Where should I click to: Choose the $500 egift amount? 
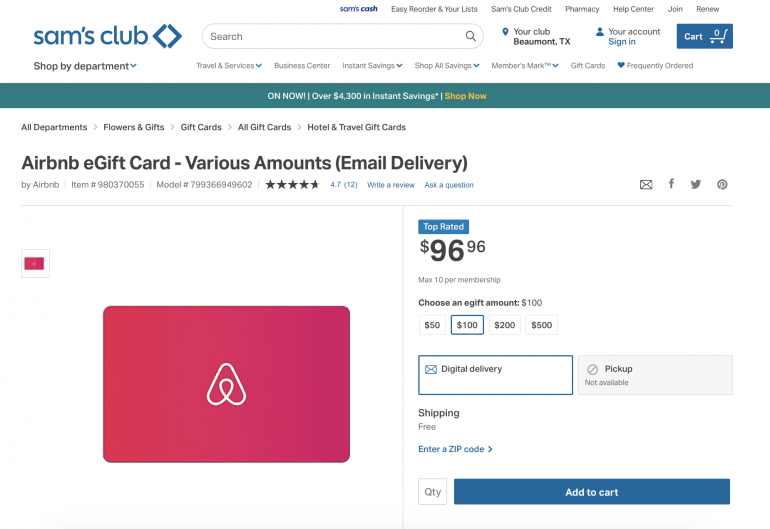[541, 325]
